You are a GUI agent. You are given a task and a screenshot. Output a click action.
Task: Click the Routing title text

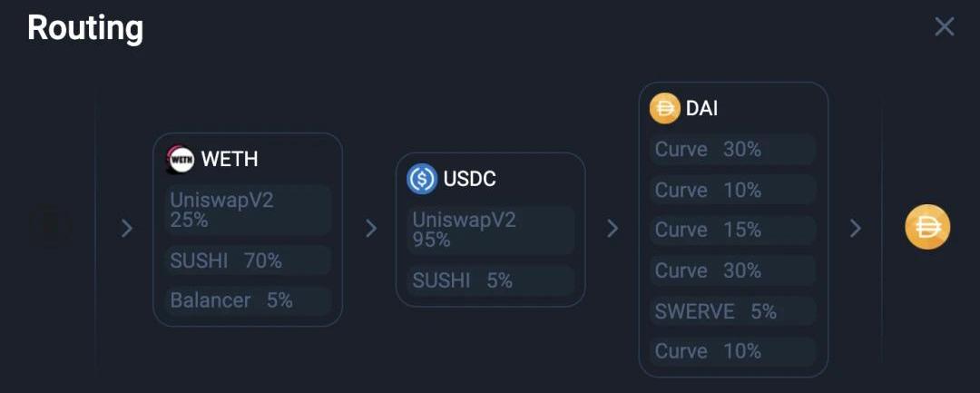point(85,28)
